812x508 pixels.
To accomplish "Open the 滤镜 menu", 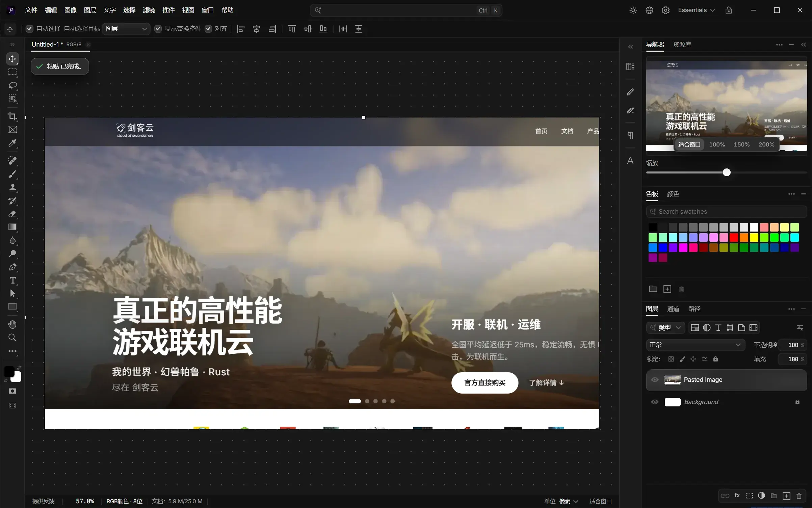I will (x=149, y=10).
